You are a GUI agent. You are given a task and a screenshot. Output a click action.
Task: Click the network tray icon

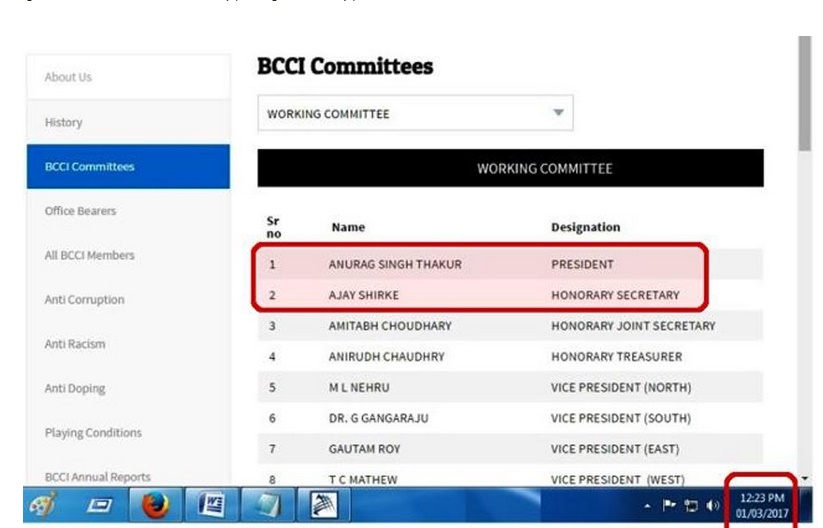[691, 505]
